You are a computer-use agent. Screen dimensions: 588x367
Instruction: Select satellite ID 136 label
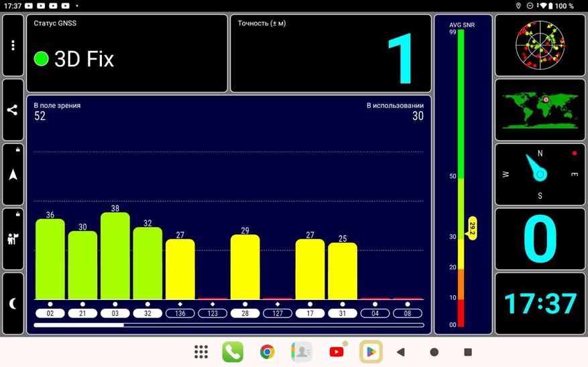click(180, 313)
